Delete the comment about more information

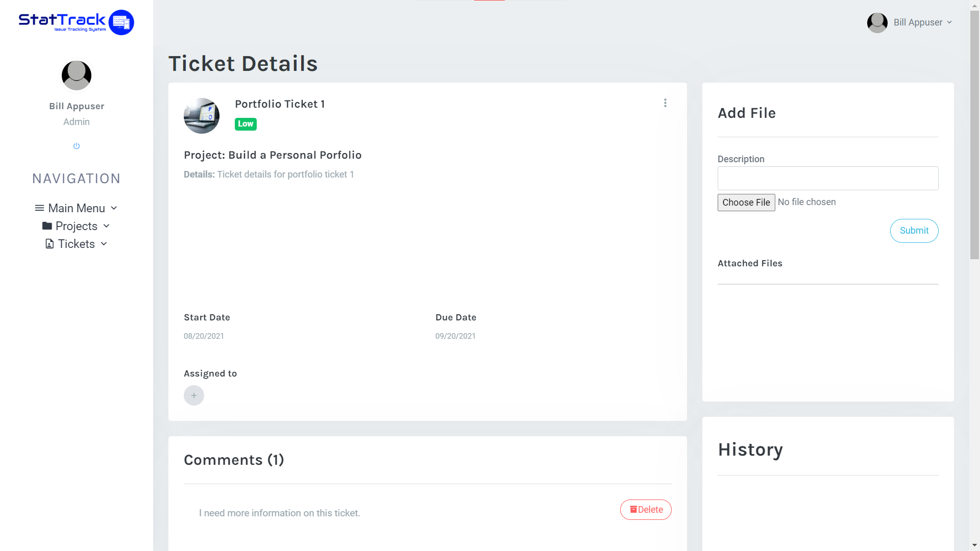coord(646,510)
